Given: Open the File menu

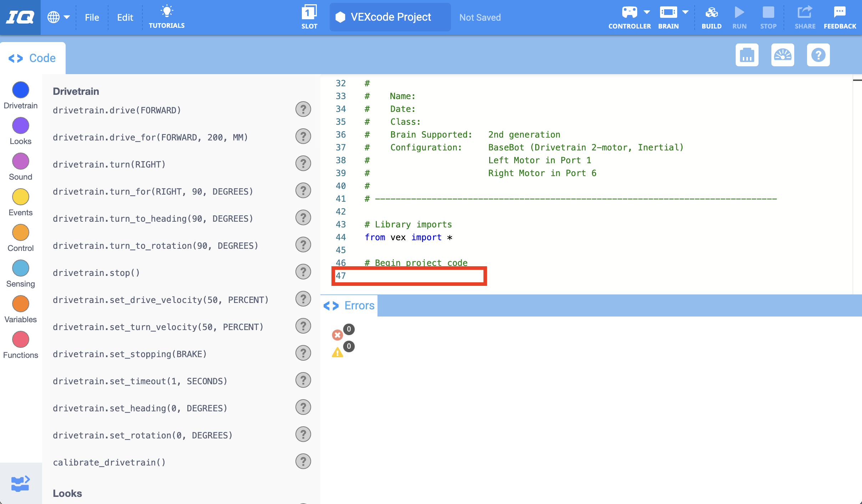Looking at the screenshot, I should click(x=92, y=17).
